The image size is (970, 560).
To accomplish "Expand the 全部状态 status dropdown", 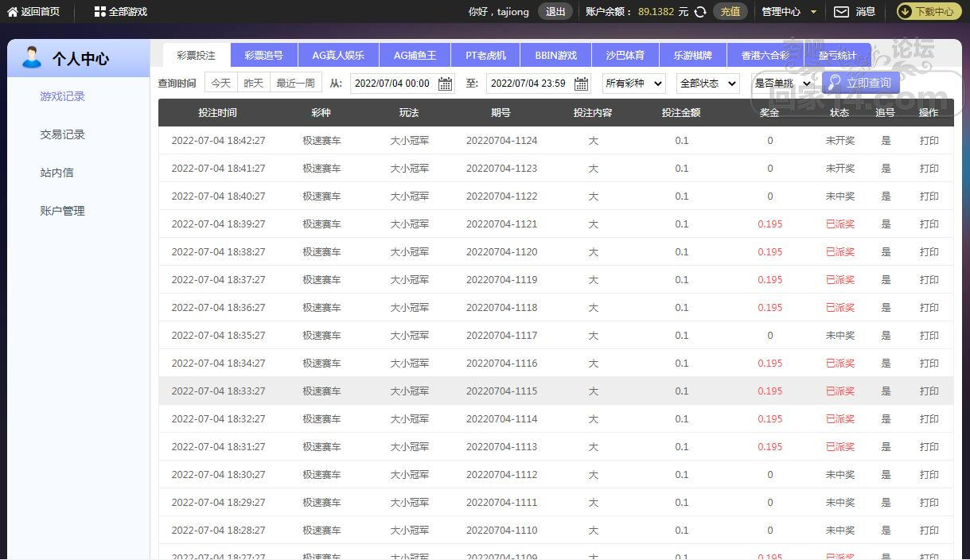I will pyautogui.click(x=707, y=84).
